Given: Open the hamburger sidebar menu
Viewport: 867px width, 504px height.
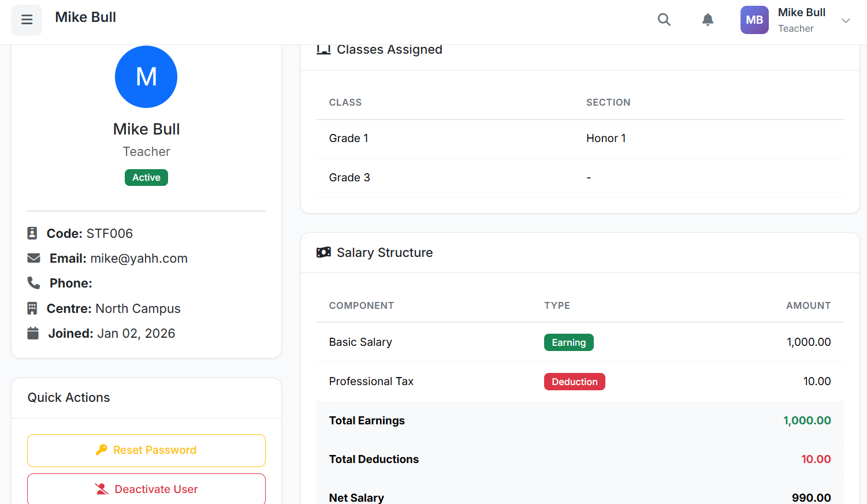Looking at the screenshot, I should tap(27, 20).
